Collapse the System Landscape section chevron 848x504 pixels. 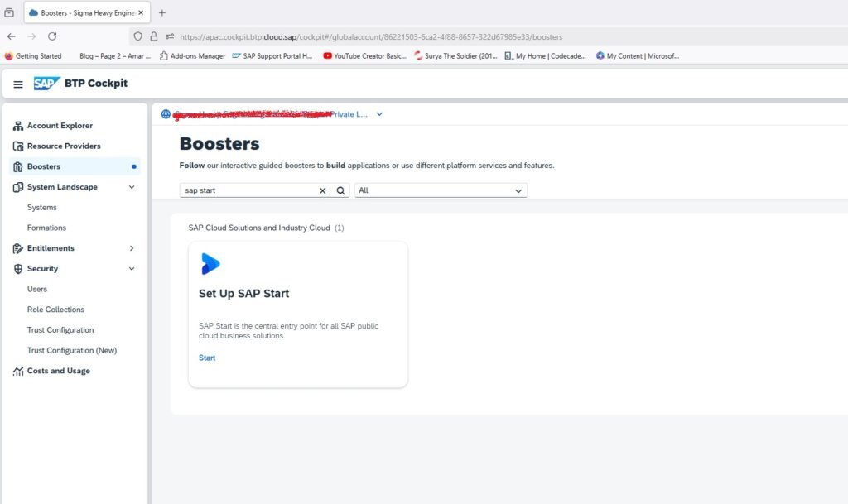tap(132, 187)
